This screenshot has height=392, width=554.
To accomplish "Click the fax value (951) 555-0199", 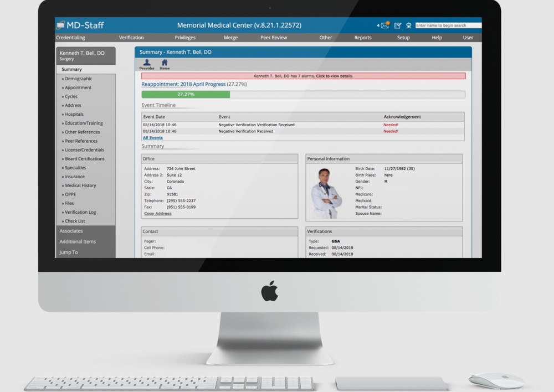I will click(181, 207).
